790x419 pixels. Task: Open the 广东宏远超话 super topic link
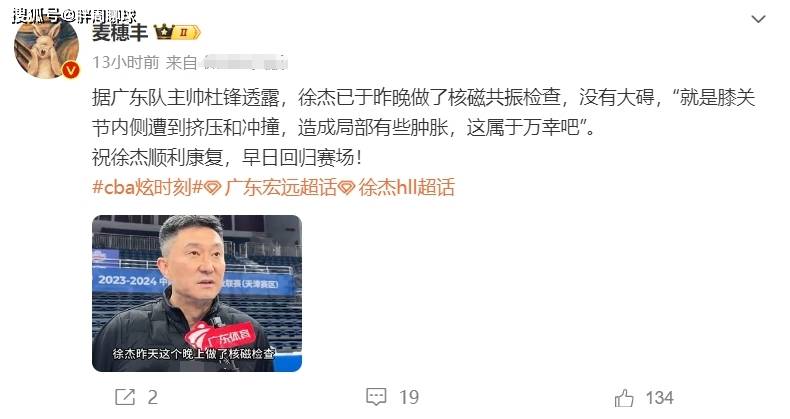tap(281, 187)
